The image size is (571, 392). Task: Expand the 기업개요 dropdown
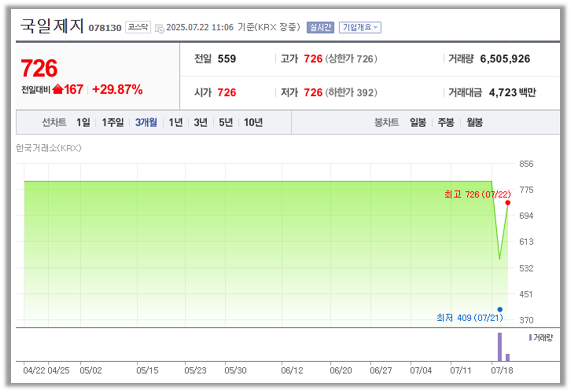click(360, 27)
